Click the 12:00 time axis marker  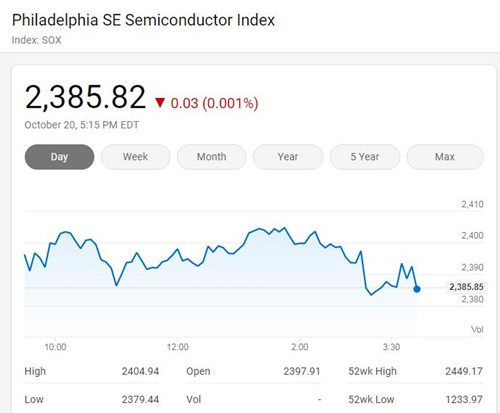pyautogui.click(x=178, y=347)
